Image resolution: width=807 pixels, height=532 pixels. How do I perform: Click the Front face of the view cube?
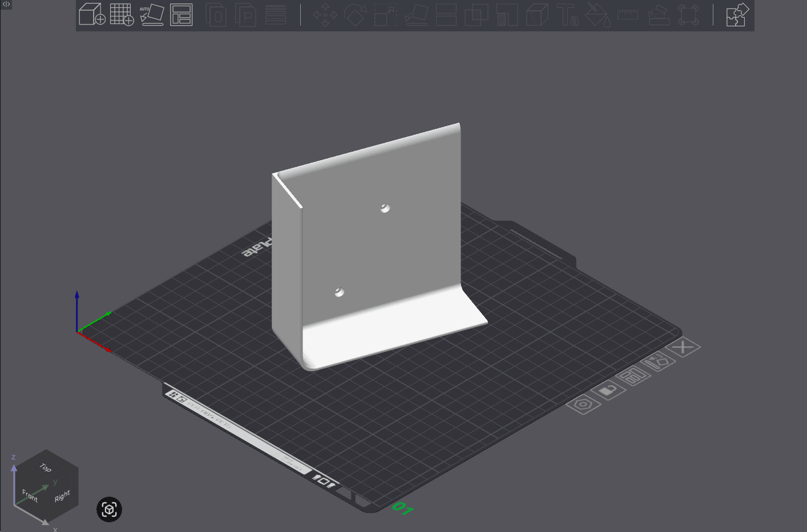click(x=29, y=495)
